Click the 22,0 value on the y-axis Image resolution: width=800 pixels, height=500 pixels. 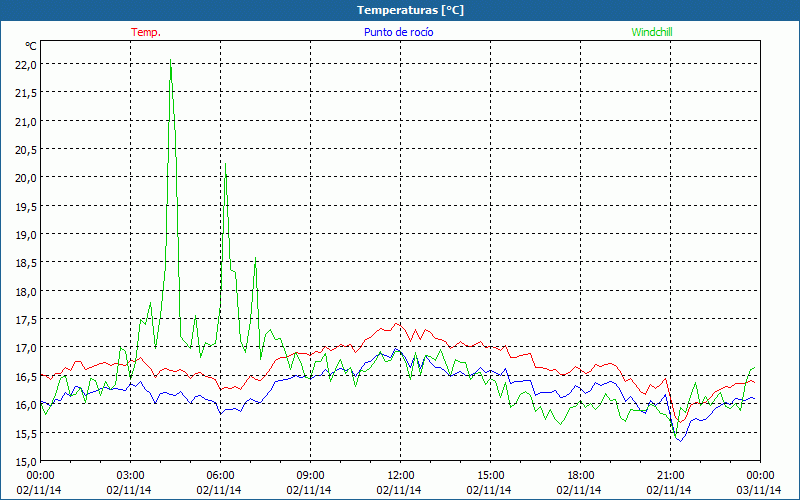tap(26, 64)
